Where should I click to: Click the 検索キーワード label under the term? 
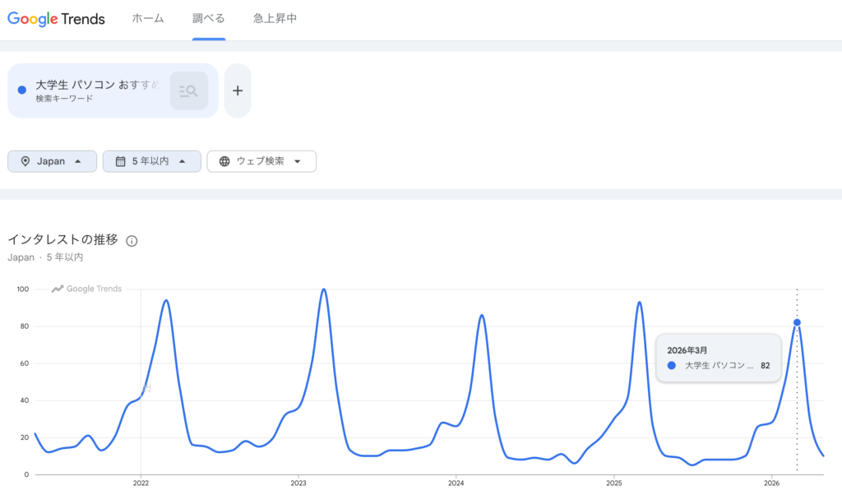[64, 99]
